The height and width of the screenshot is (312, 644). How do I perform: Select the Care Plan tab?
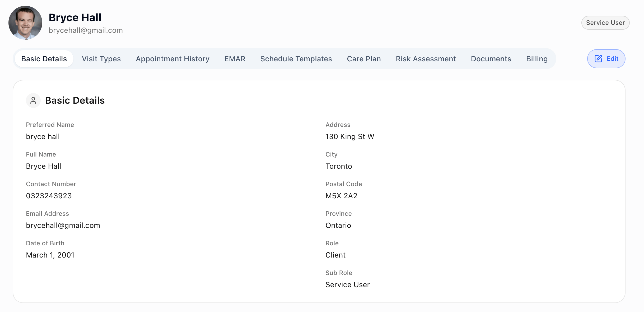(x=364, y=59)
